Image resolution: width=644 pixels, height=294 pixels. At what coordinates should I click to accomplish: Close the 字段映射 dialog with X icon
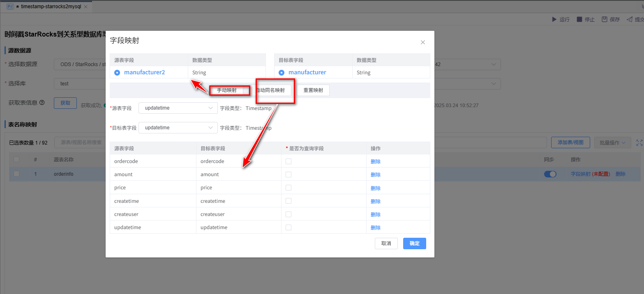pos(422,42)
